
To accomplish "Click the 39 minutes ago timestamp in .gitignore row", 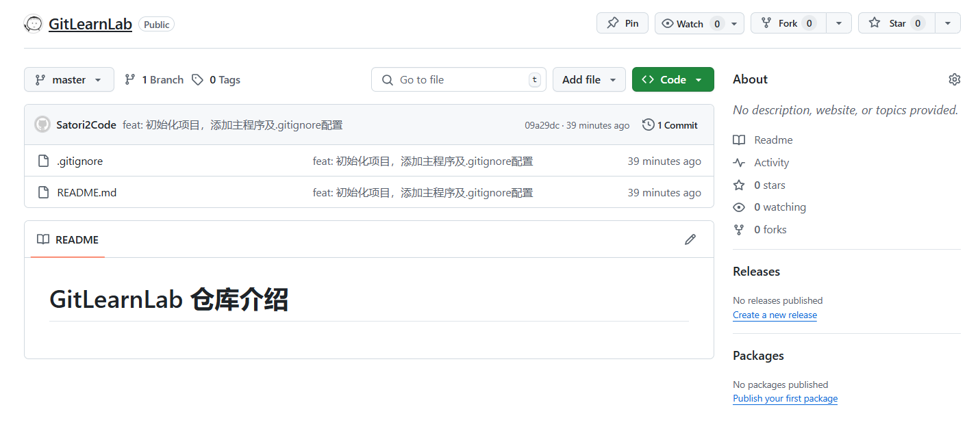I will pyautogui.click(x=664, y=161).
